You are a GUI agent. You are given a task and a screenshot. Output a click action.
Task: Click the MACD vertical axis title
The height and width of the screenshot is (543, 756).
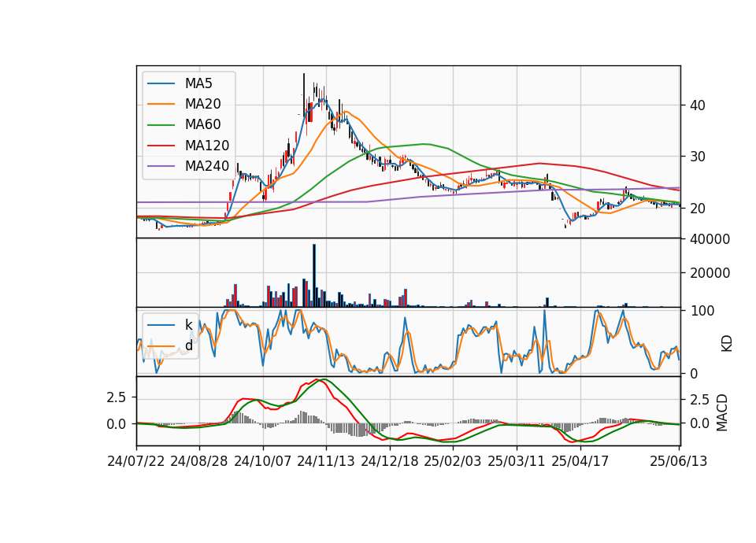coord(722,412)
